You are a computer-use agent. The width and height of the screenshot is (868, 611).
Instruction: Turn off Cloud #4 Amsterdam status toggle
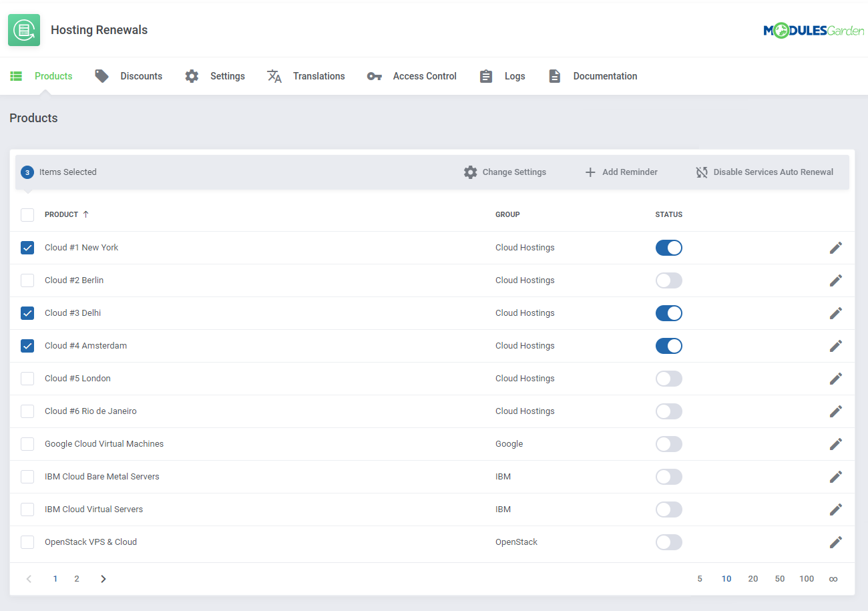[x=669, y=346]
